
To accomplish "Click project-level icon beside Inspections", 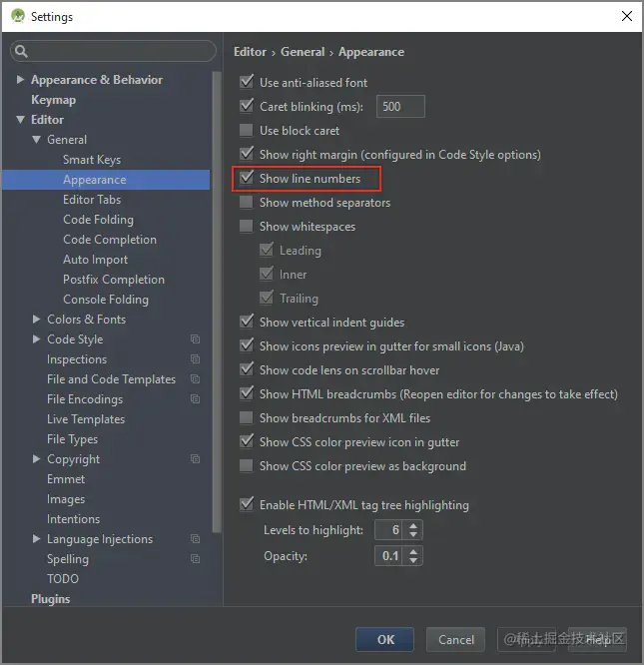I will pos(195,359).
